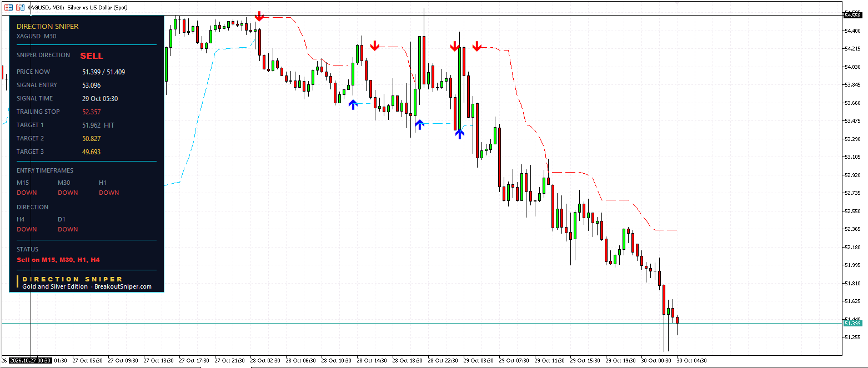This screenshot has width=868, height=368.
Task: Click the Target 1 value '51.962 HIT'
Action: point(98,125)
